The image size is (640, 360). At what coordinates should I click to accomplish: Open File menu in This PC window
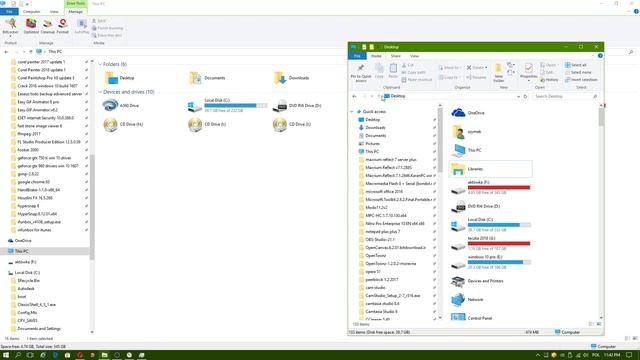tap(9, 11)
